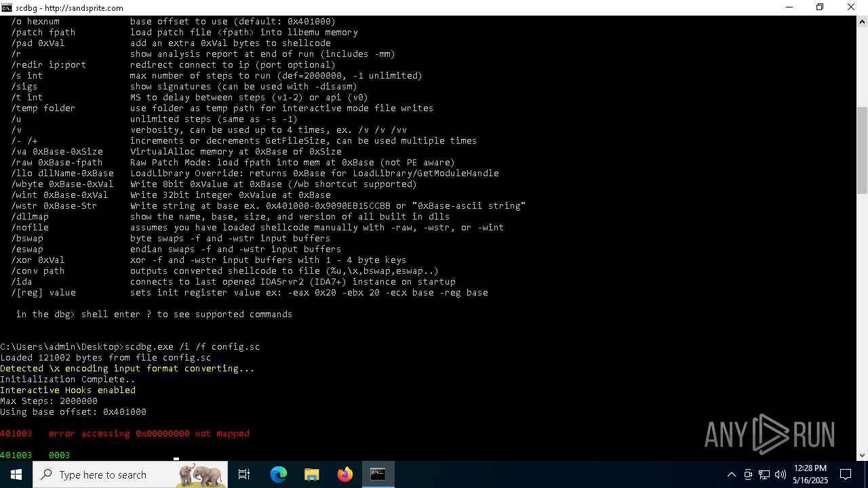The image size is (868, 488).
Task: Click the 'in the dbg> shell enter ?' hint
Action: (155, 314)
